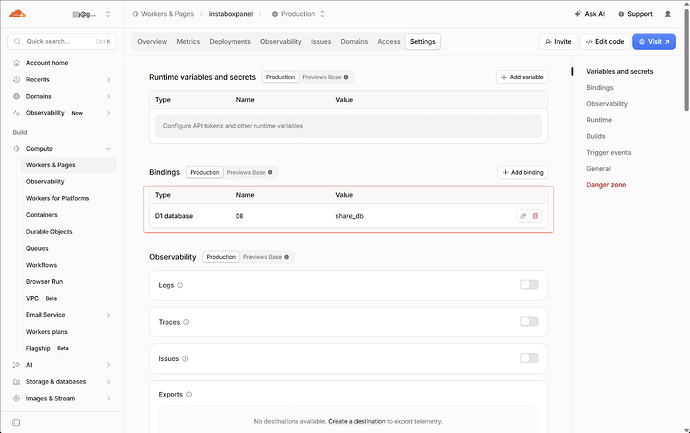This screenshot has width=690, height=433.
Task: Open Containers in sidebar
Action: (41, 215)
